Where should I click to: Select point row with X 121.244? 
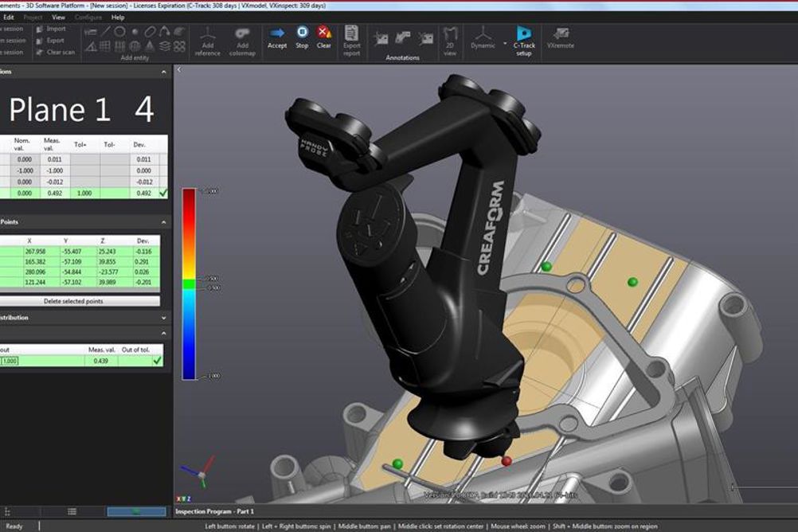pos(80,282)
